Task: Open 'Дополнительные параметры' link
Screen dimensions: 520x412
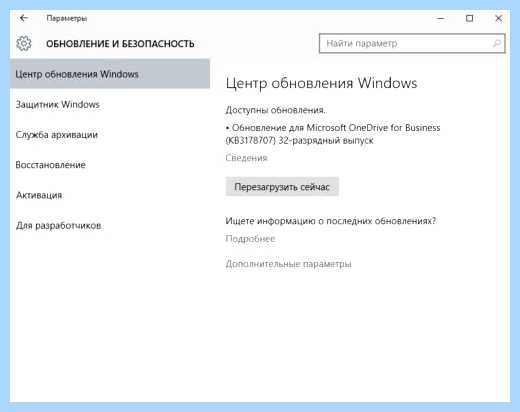Action: [x=288, y=264]
